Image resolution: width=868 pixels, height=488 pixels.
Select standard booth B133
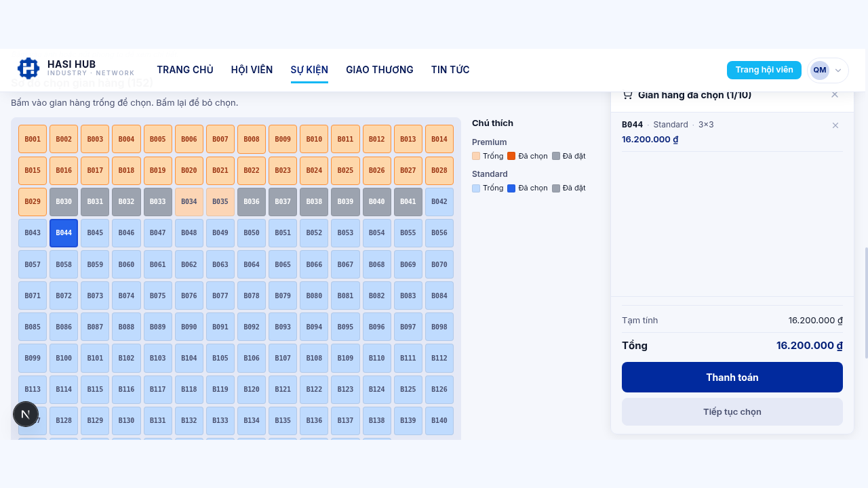point(220,421)
